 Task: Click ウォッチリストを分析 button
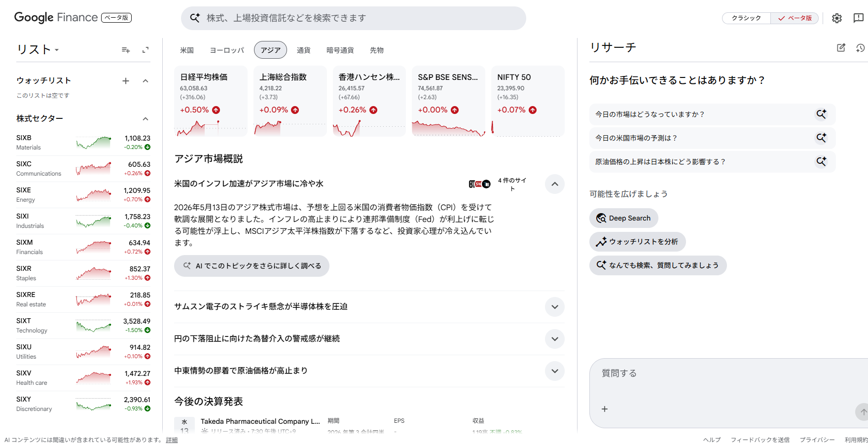tap(637, 242)
